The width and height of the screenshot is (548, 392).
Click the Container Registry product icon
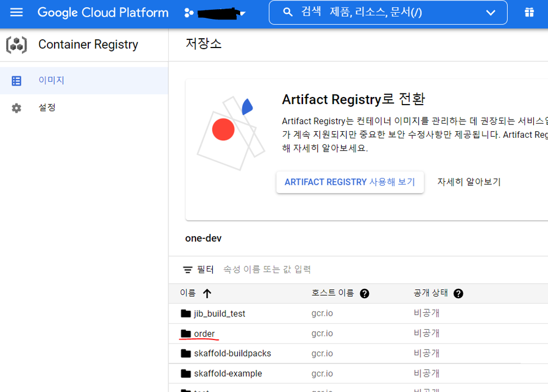[x=16, y=45]
